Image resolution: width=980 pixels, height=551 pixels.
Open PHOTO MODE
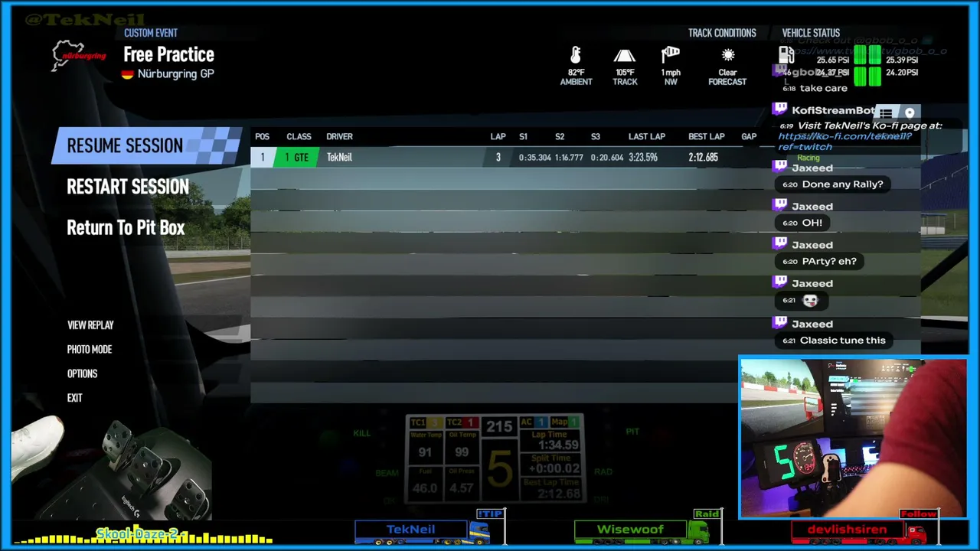pyautogui.click(x=90, y=350)
